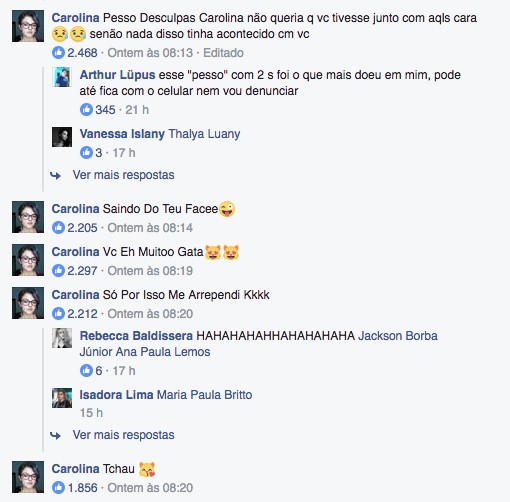Click the 'Editado' edit history link
The width and height of the screenshot is (510, 502).
pos(223,53)
